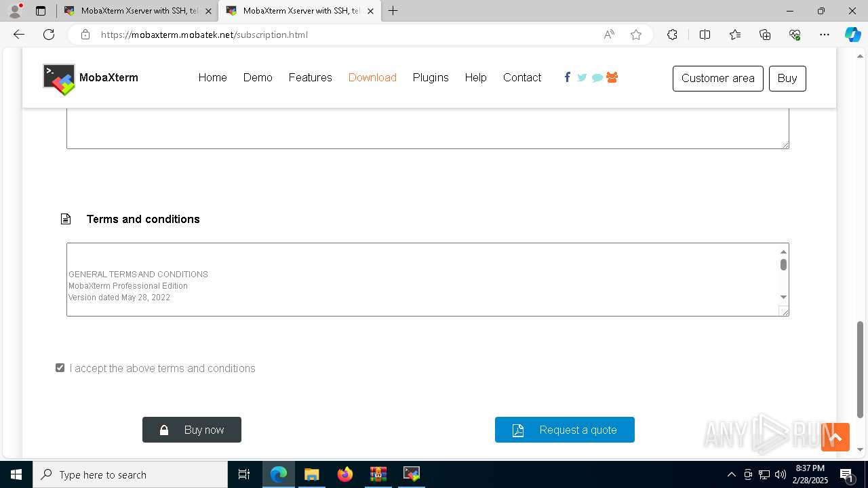Click Request a quote button
The image size is (868, 488).
tap(565, 430)
